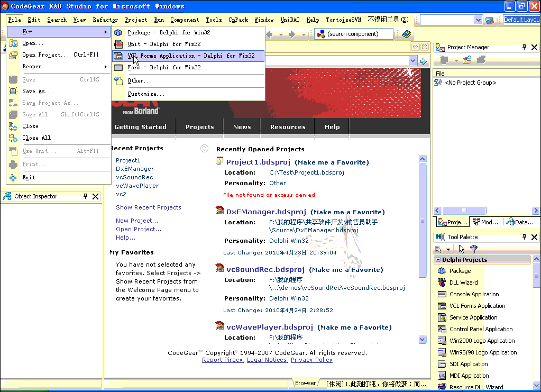Open recent project DxEManager link
This screenshot has width=541, height=392.
point(135,169)
